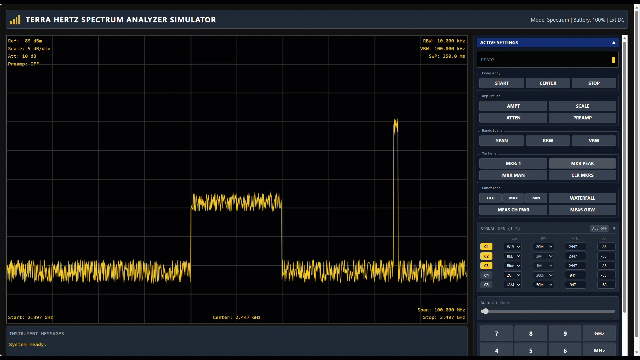
Task: Enable the fourth (gray) signal toggle
Action: point(486,275)
